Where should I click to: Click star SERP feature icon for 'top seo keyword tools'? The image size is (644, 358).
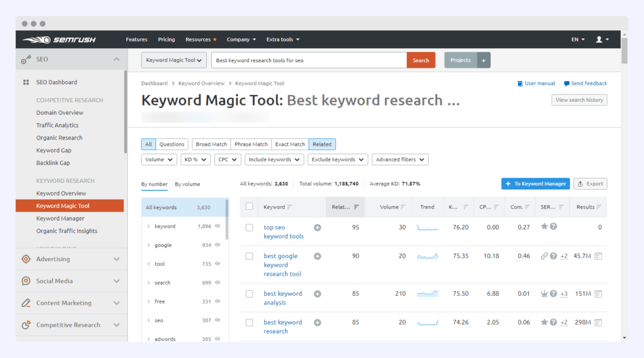[544, 226]
